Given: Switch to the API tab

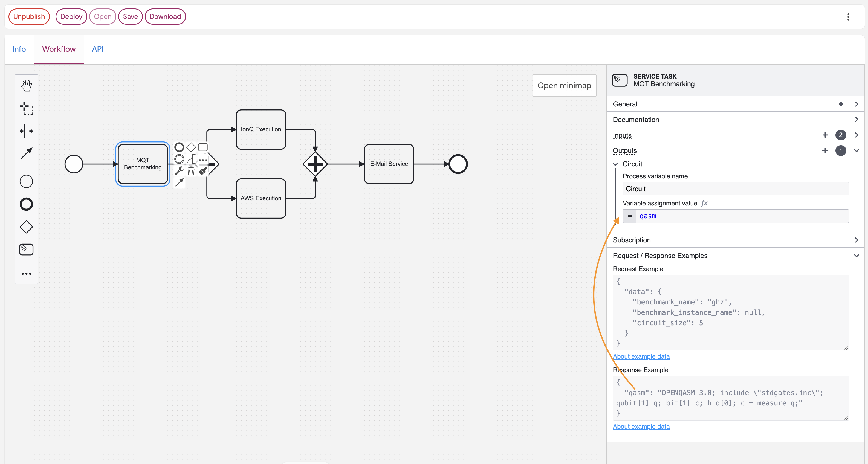Looking at the screenshot, I should click(97, 49).
